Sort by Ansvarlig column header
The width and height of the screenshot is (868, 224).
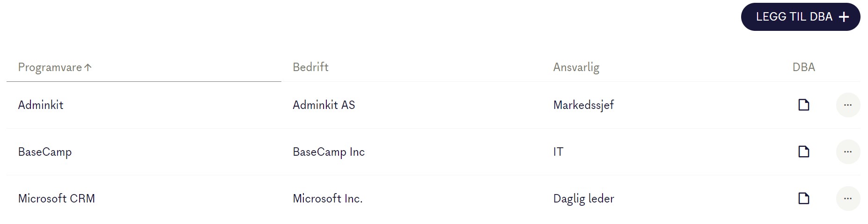pos(576,67)
